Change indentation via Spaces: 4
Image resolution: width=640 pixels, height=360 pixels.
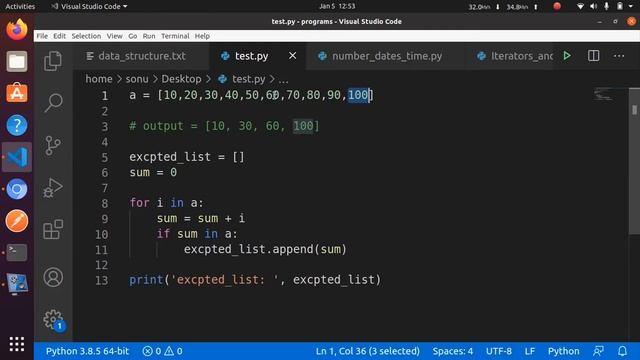tap(453, 351)
